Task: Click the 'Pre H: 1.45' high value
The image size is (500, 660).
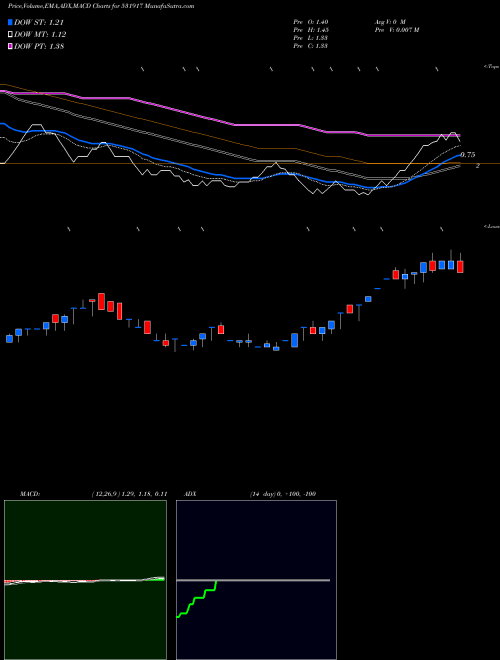Action: coord(311,30)
